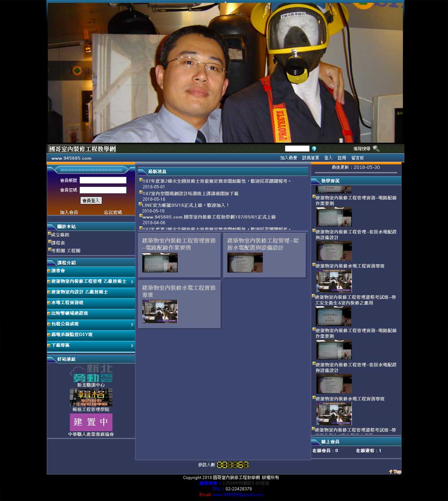Click 加入最愛 in top nav
Image resolution: width=448 pixels, height=501 pixels.
[289, 158]
